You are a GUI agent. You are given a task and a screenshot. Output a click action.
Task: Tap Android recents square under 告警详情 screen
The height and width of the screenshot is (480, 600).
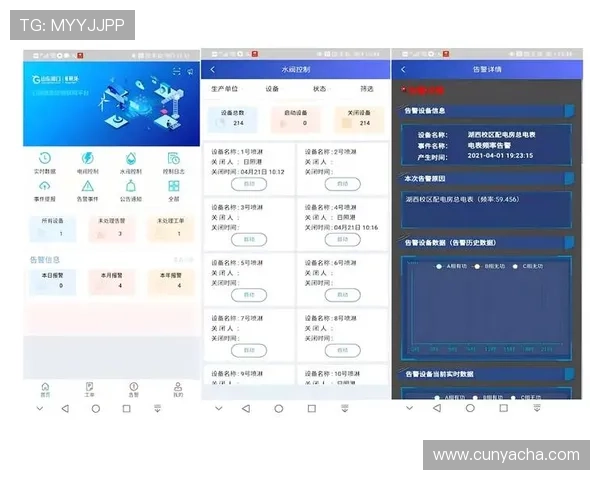tap(504, 408)
